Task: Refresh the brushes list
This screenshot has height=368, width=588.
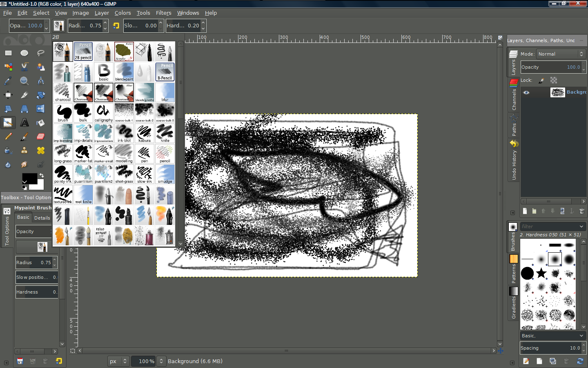Action: [580, 361]
